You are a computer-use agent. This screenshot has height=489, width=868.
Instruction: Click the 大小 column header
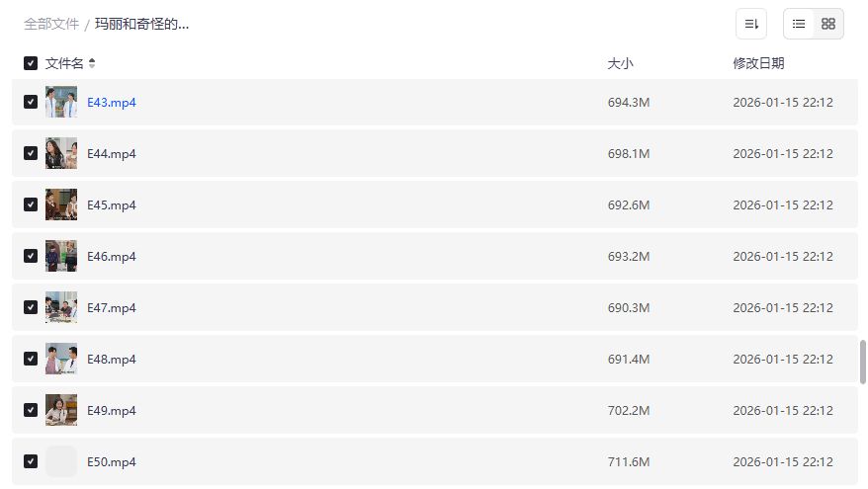[x=620, y=63]
